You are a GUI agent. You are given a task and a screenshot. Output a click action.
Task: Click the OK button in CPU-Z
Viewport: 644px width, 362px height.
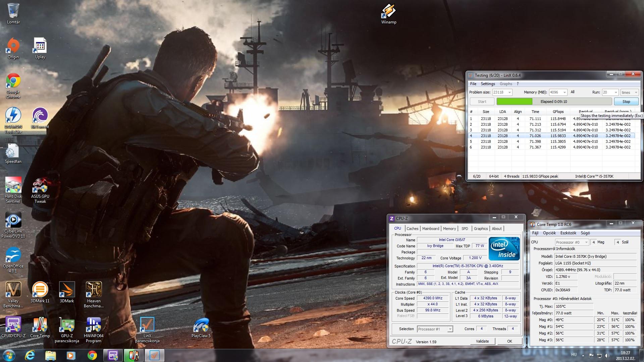coord(509,341)
